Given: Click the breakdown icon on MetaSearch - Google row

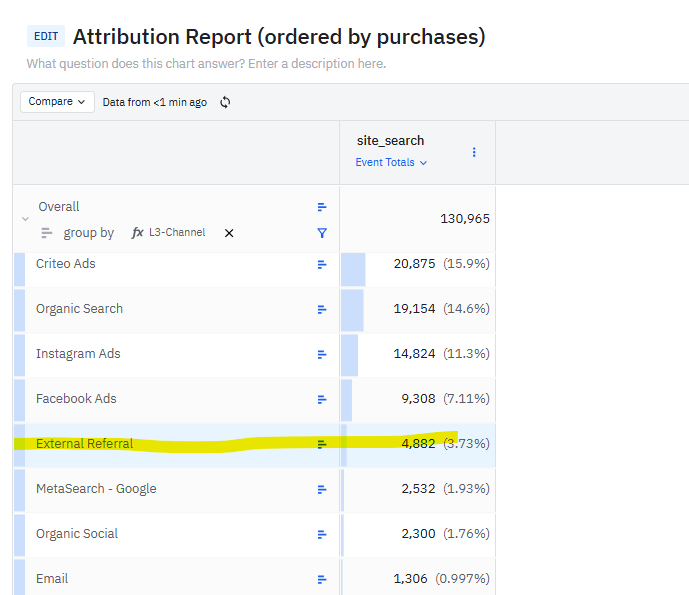Looking at the screenshot, I should tap(322, 490).
